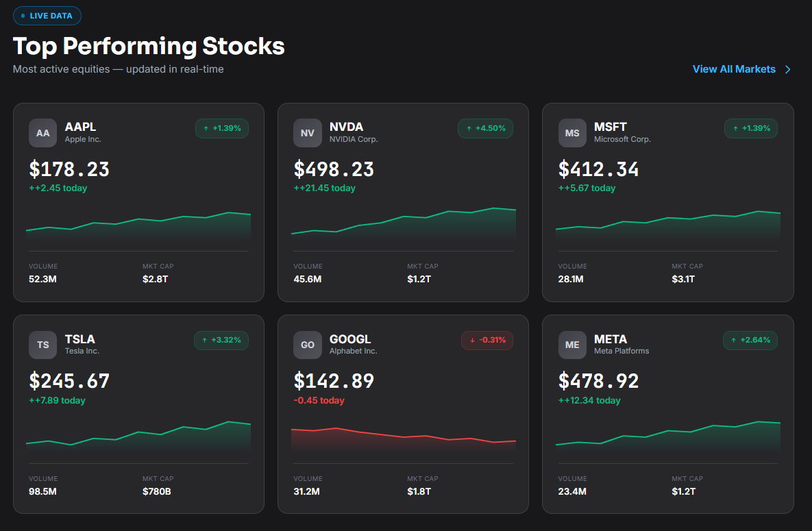Viewport: 812px width, 531px height.
Task: Click the TSLA price $245.67
Action: (x=69, y=381)
